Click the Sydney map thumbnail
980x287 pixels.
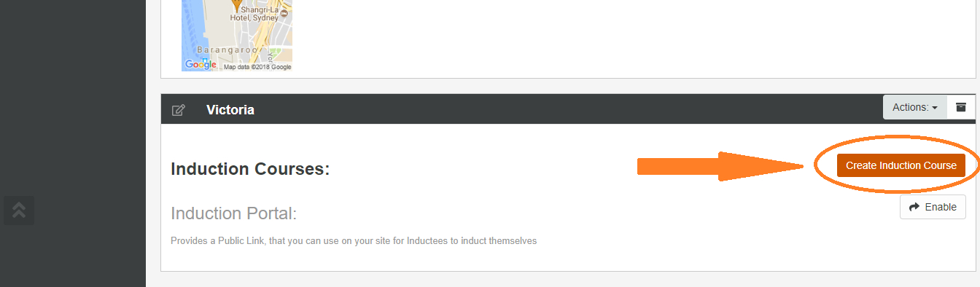pyautogui.click(x=236, y=36)
